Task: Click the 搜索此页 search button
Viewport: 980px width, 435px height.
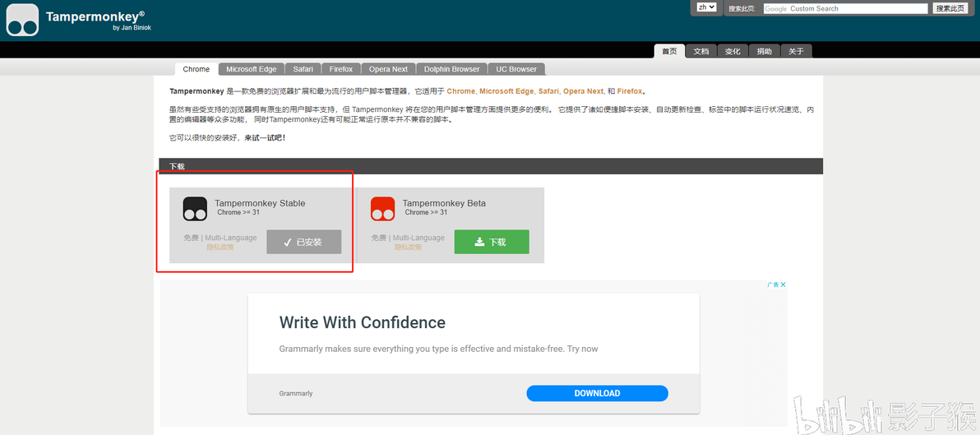Action: 950,8
